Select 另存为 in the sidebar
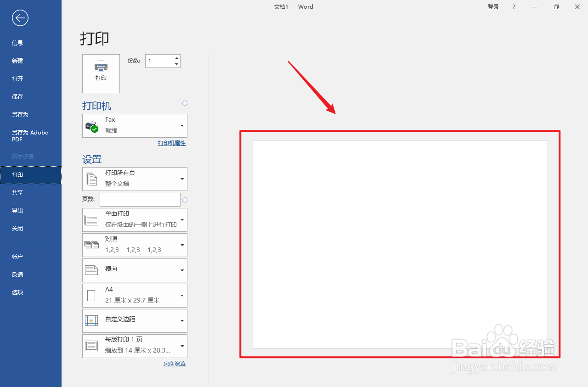Image resolution: width=588 pixels, height=387 pixels. coord(31,115)
